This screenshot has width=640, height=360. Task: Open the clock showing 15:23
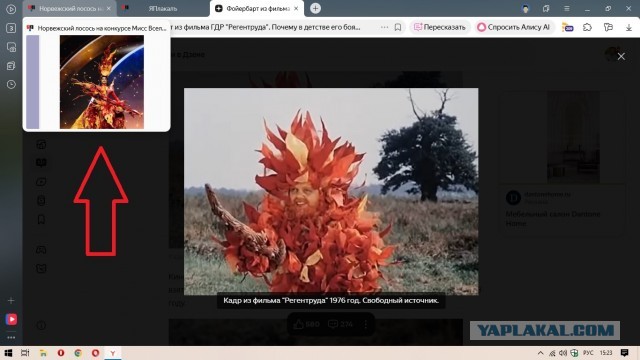tap(606, 353)
